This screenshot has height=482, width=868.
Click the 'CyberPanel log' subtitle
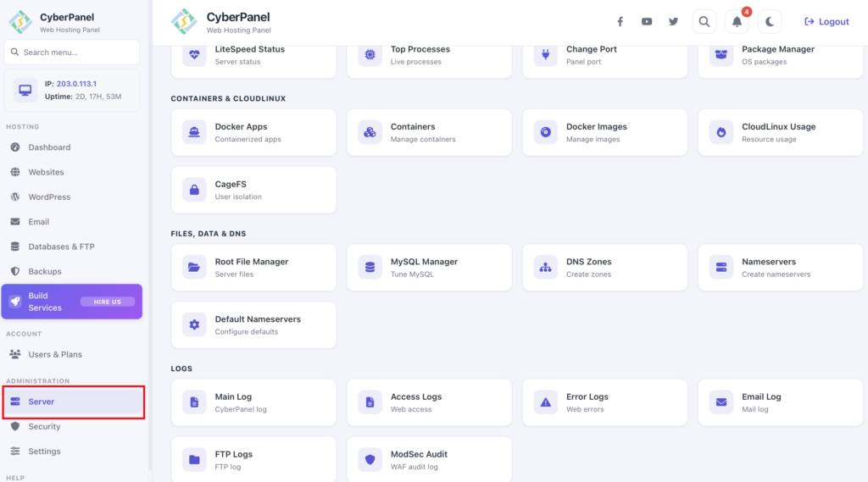tap(241, 409)
